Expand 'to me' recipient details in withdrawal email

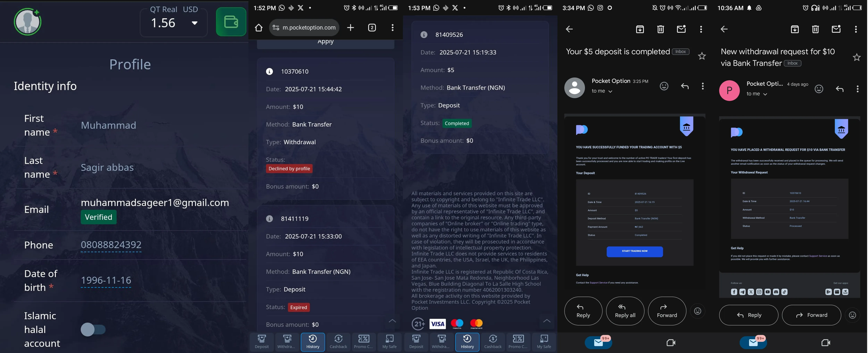coord(757,94)
